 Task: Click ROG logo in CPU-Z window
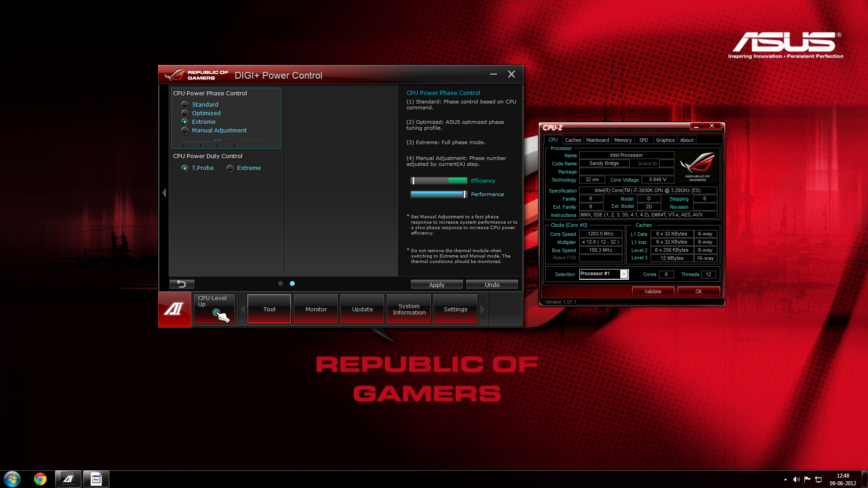point(697,166)
